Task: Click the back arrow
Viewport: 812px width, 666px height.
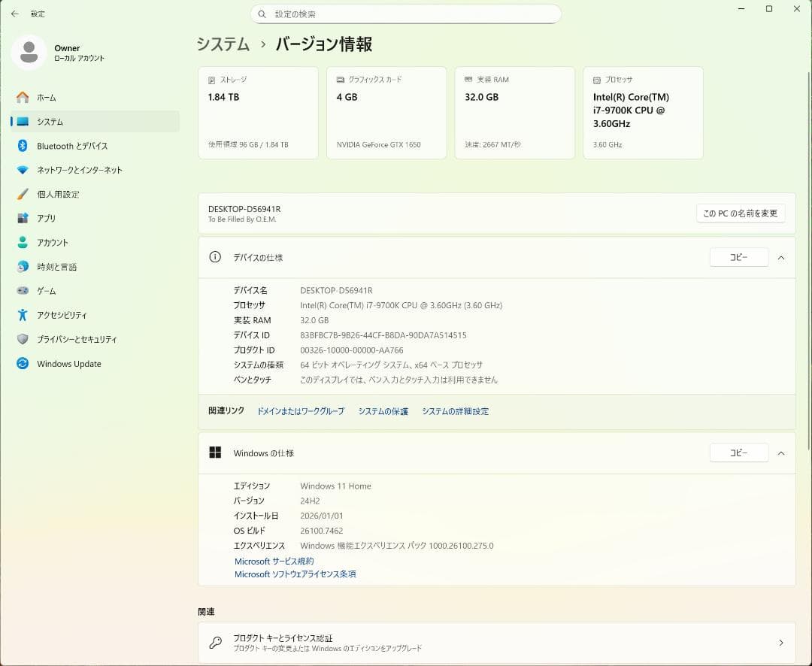Action: click(14, 13)
